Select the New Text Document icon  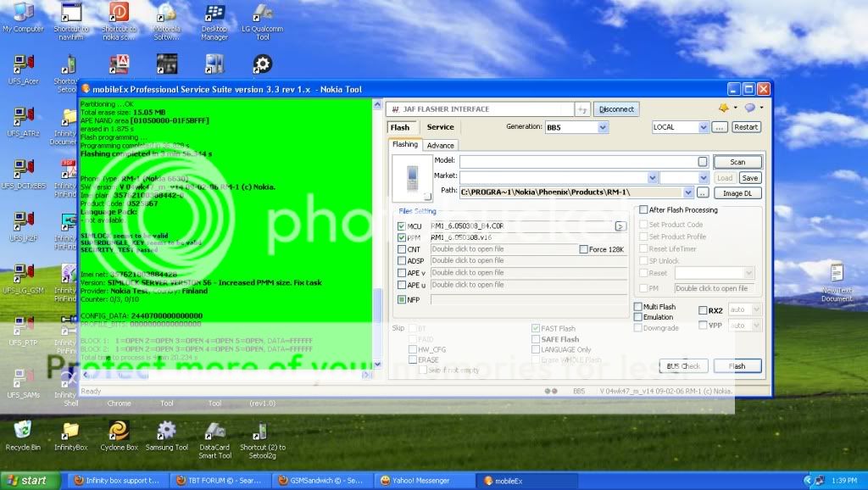pos(837,282)
